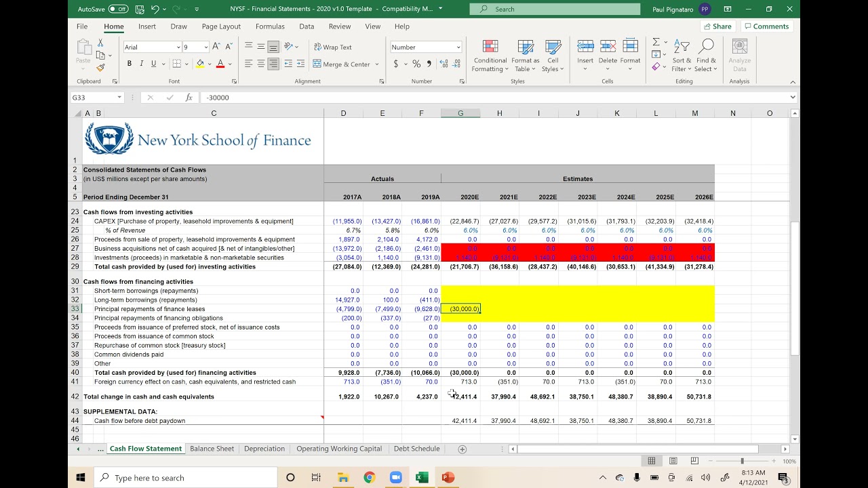Toggle AutoSave switch
Screen dimensions: 868x488
click(119, 9)
